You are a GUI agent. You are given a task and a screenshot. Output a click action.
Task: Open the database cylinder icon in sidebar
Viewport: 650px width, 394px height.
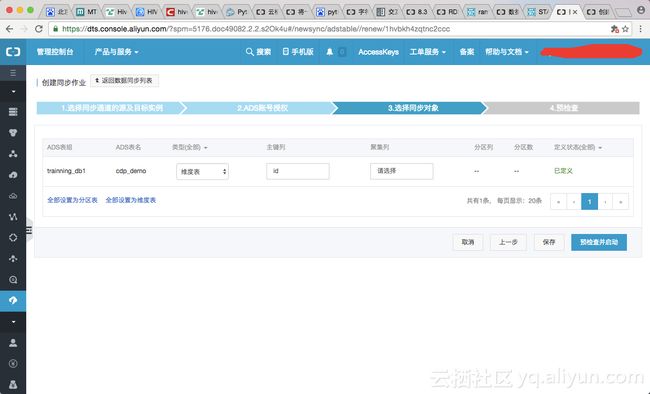pyautogui.click(x=13, y=133)
